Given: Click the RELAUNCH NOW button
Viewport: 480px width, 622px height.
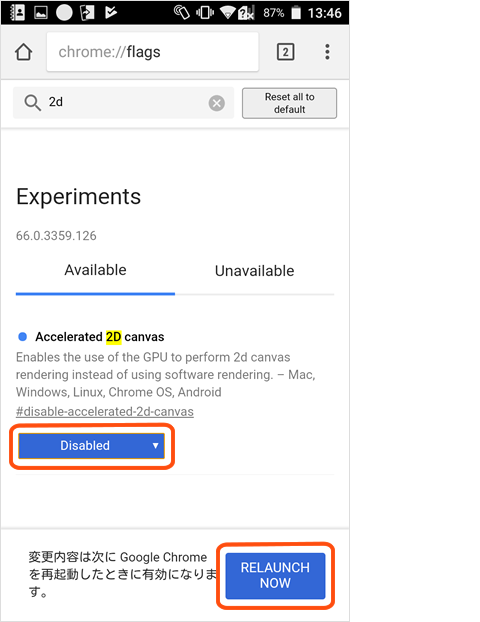Looking at the screenshot, I should pyautogui.click(x=275, y=576).
